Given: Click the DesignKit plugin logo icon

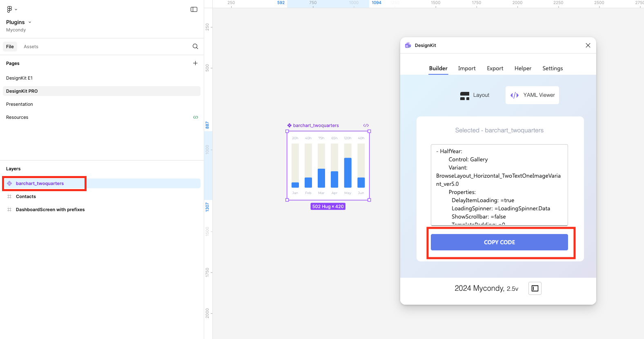Looking at the screenshot, I should [408, 45].
